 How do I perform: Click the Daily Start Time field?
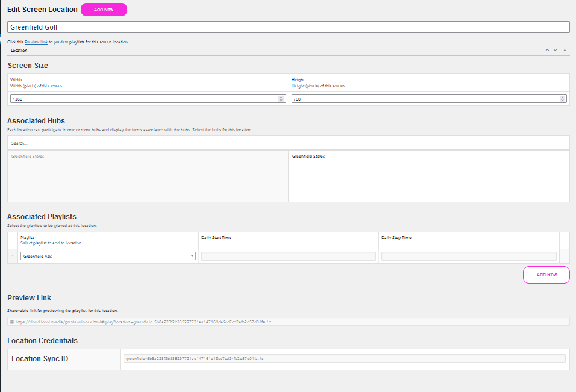click(288, 255)
